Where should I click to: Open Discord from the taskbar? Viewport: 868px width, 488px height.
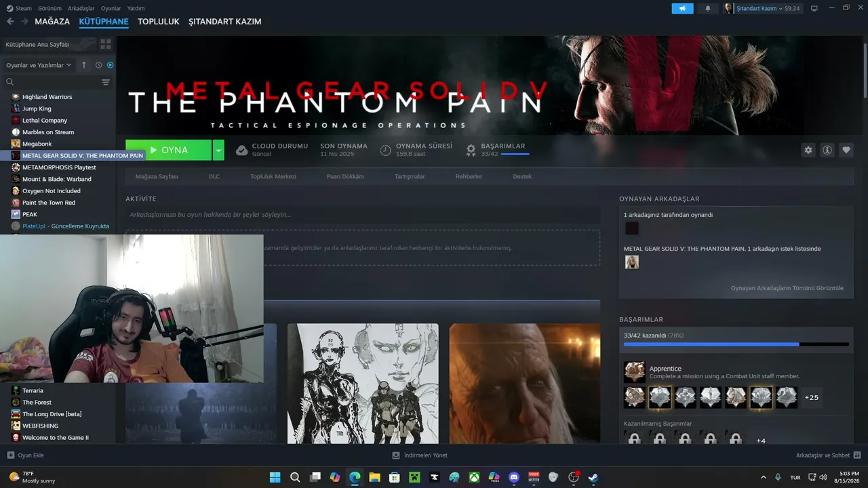[513, 477]
